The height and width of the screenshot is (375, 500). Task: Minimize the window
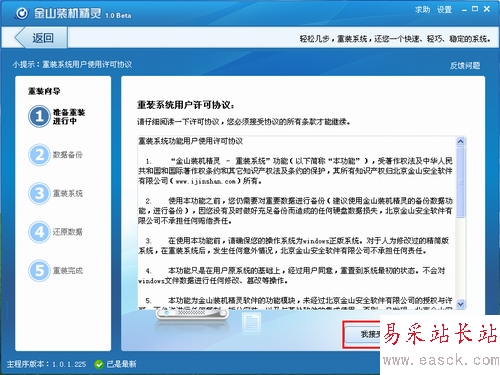464,10
